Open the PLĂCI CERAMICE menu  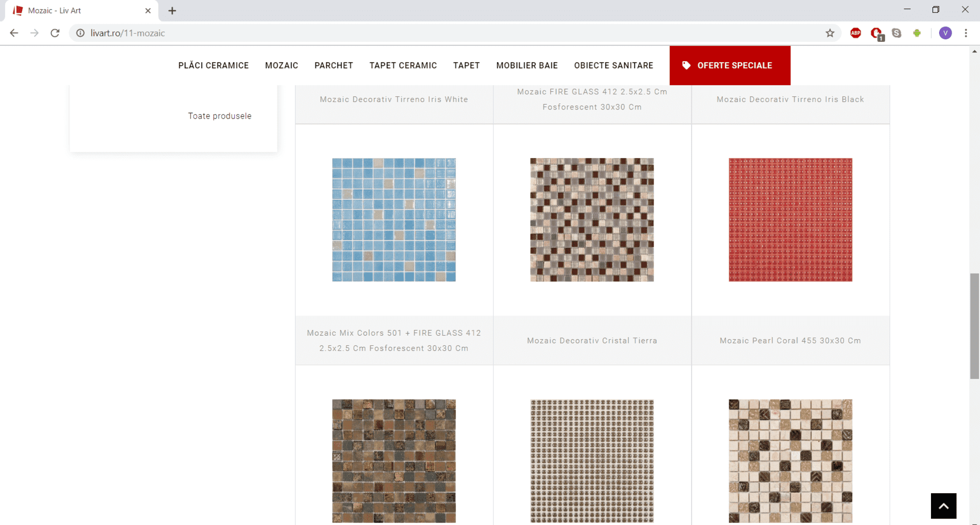pyautogui.click(x=213, y=66)
